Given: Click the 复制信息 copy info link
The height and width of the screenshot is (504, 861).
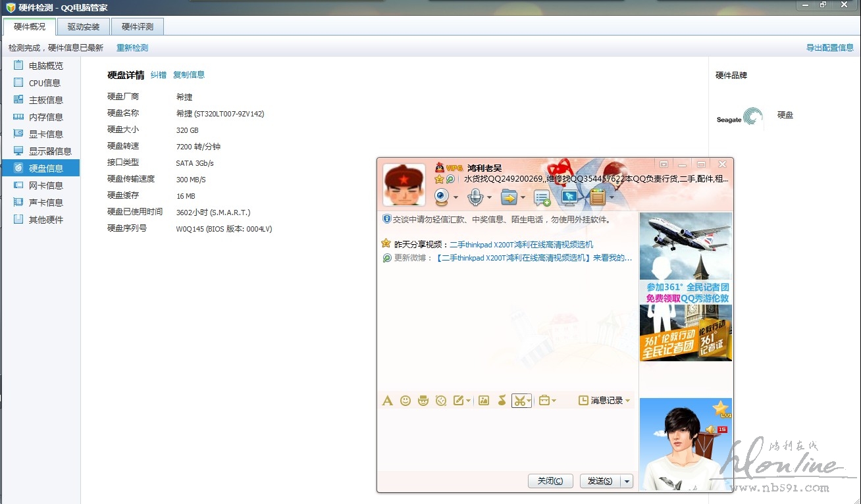Looking at the screenshot, I should (x=189, y=75).
